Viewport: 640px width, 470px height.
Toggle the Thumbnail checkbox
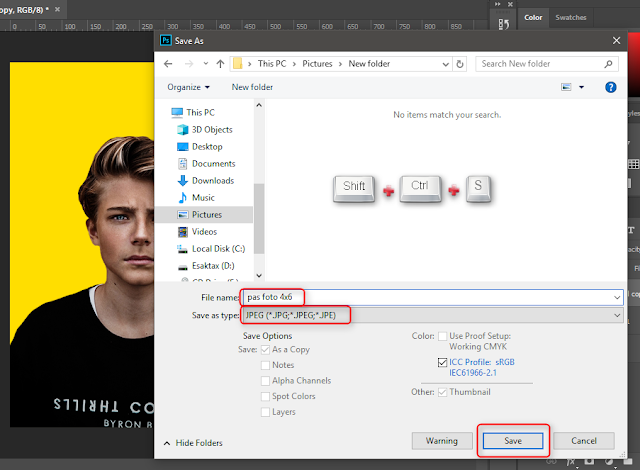coord(442,392)
